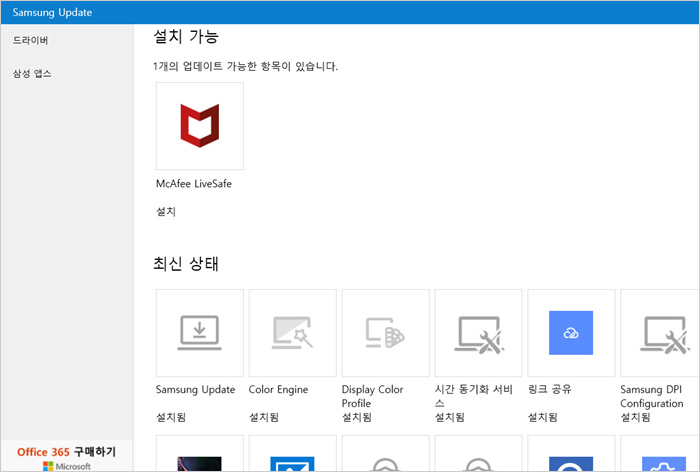
Task: Click 설치됨 status under Display Color Profile
Action: click(356, 417)
